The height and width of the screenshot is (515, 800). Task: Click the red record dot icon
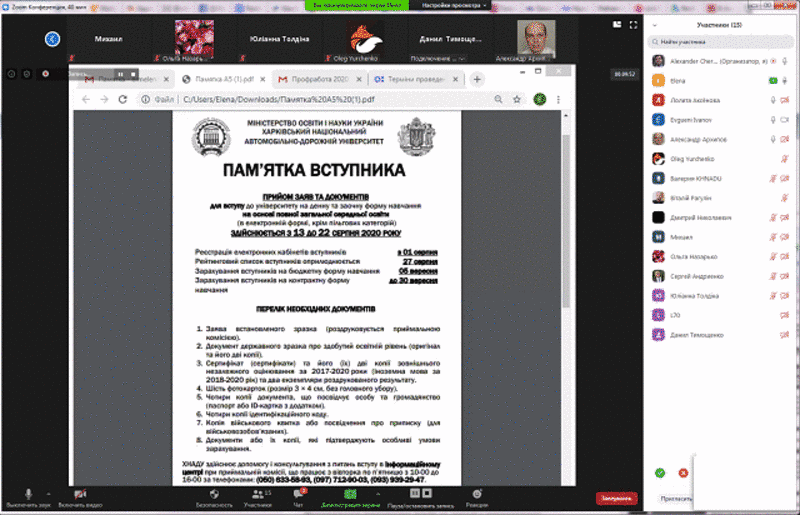tap(45, 74)
